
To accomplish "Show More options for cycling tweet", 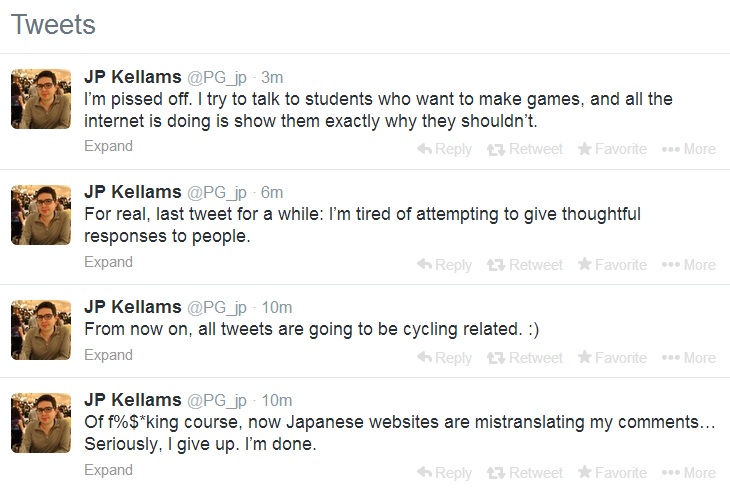I will tap(688, 357).
